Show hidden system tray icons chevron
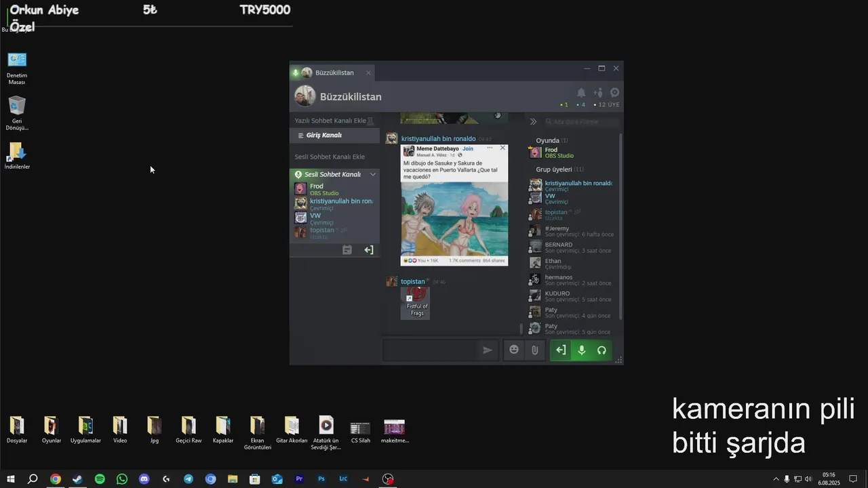This screenshot has height=488, width=868. pos(776,479)
